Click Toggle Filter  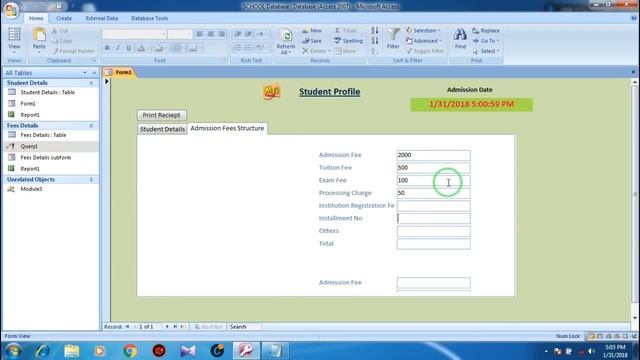(425, 51)
